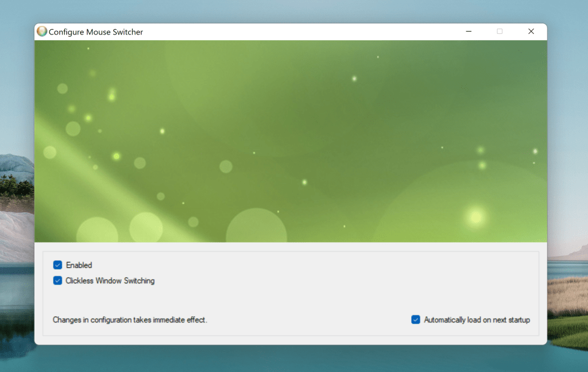Image resolution: width=588 pixels, height=372 pixels.
Task: Untick the Enabled checkbox
Action: click(x=57, y=265)
